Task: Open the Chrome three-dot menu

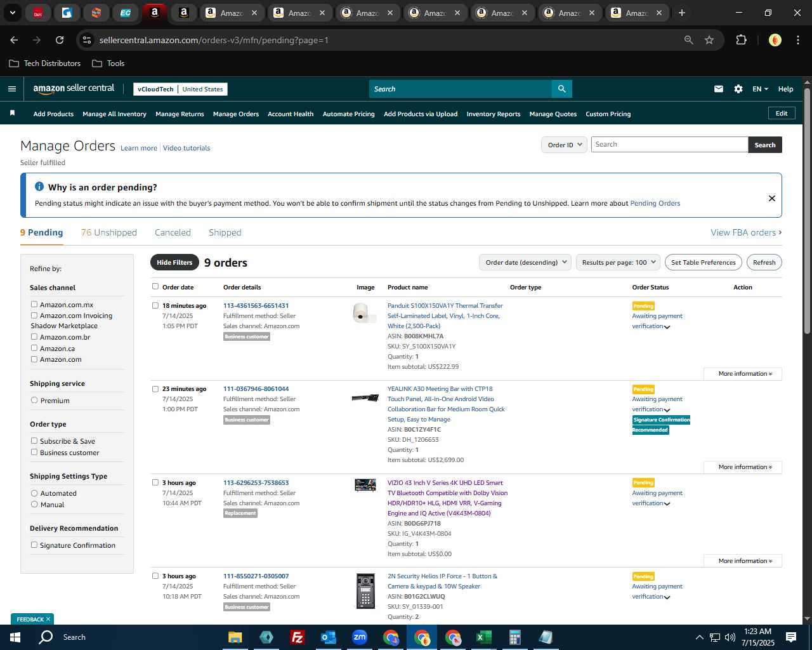Action: tap(797, 40)
